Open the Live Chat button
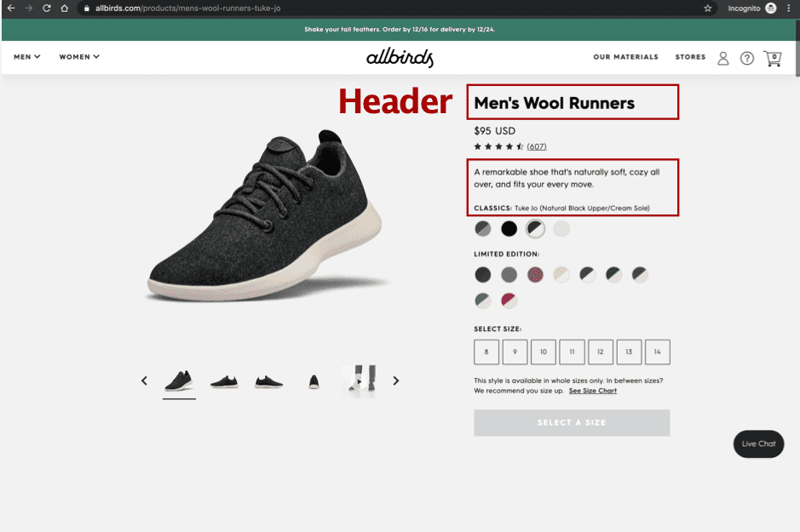The image size is (800, 532). pos(758,443)
